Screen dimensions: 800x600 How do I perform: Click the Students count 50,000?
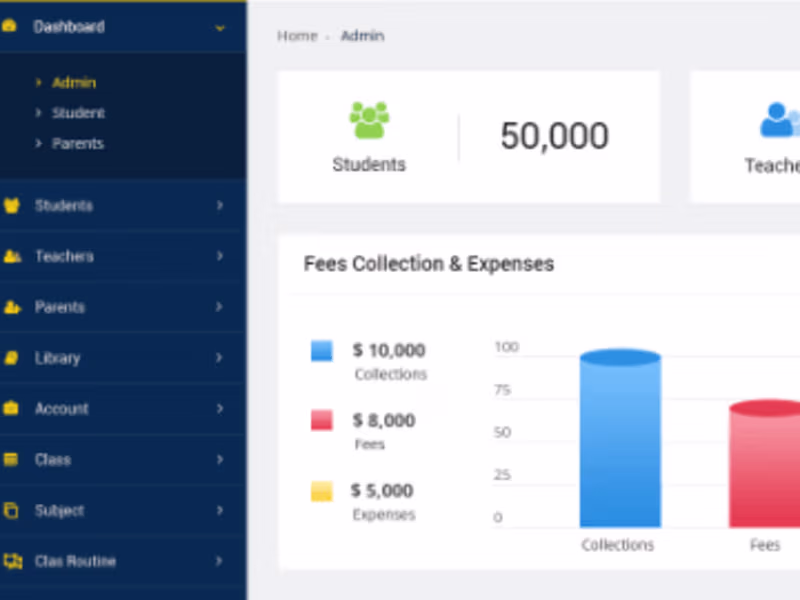(555, 136)
